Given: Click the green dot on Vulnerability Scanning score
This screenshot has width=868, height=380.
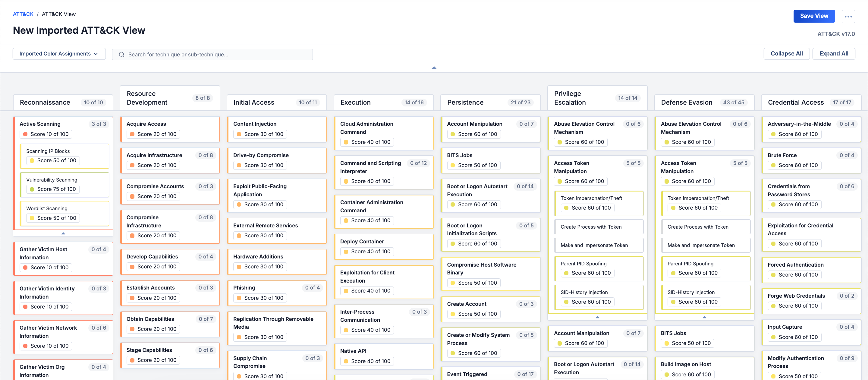Looking at the screenshot, I should [x=32, y=189].
